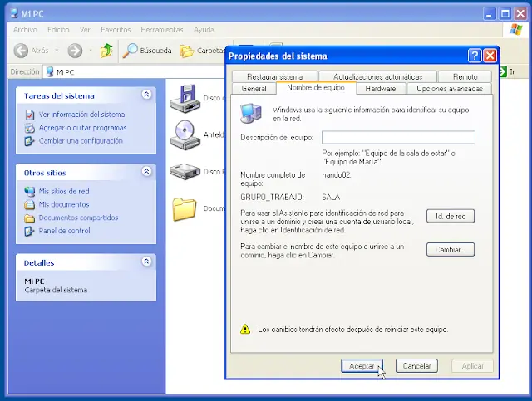Image resolution: width=532 pixels, height=401 pixels.
Task: Switch to the Hardware tab
Action: coord(381,88)
